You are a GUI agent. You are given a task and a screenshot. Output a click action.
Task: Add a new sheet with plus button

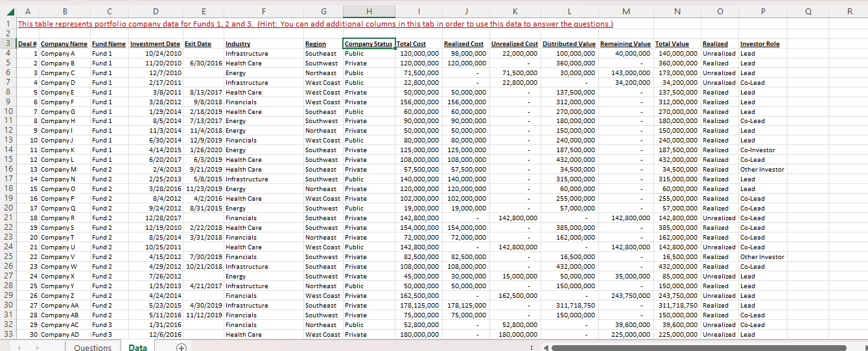click(x=181, y=347)
